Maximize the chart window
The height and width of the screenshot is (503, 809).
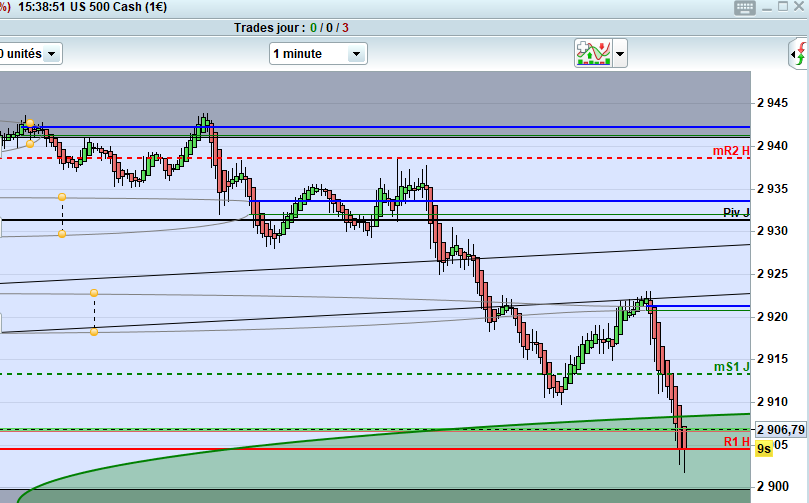pyautogui.click(x=783, y=7)
